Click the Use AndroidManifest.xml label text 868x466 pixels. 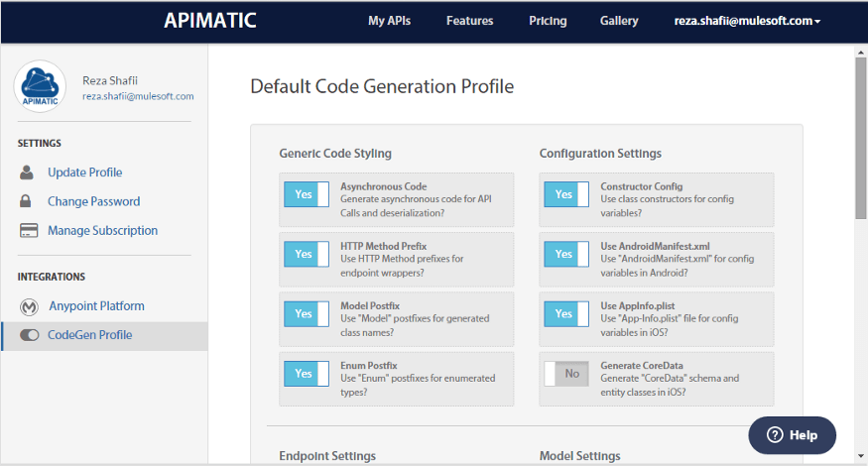pos(655,246)
